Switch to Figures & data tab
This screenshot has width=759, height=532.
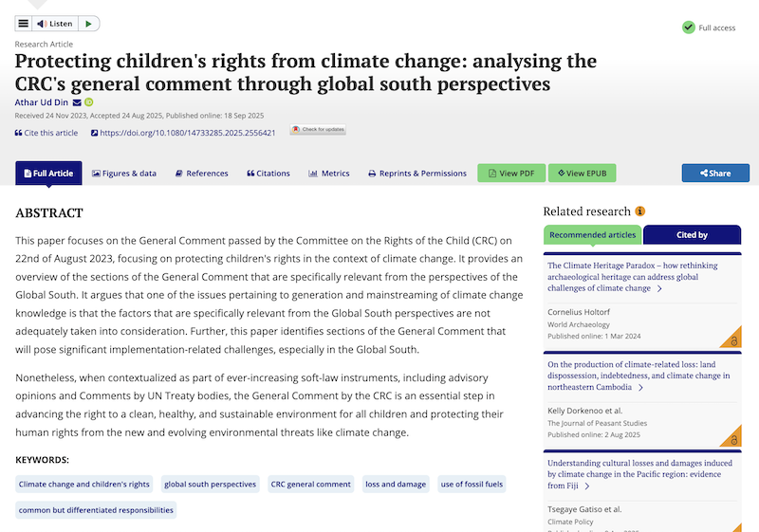click(124, 174)
